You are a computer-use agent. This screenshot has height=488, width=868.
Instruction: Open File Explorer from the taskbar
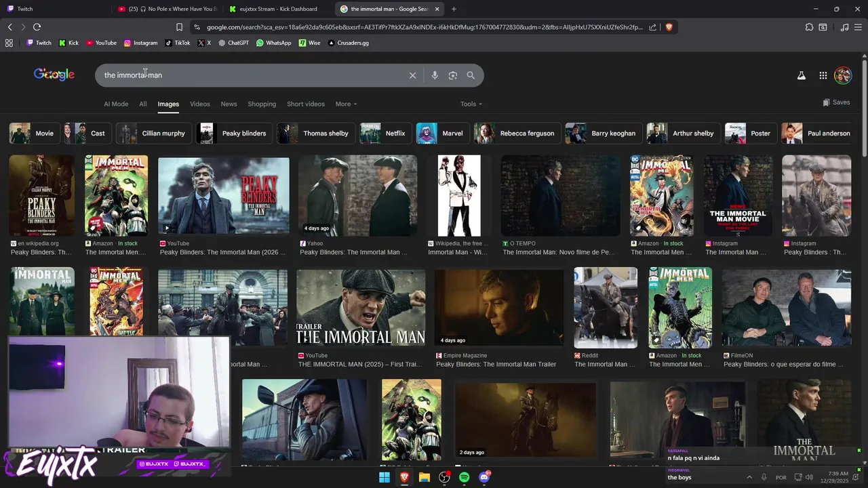424,477
